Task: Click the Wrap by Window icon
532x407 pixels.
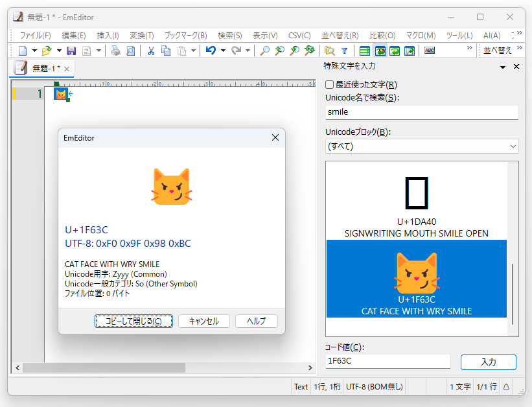Action: click(x=395, y=51)
